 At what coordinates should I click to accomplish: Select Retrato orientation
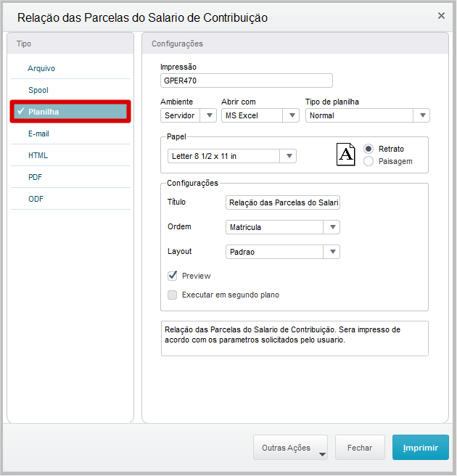[x=369, y=149]
